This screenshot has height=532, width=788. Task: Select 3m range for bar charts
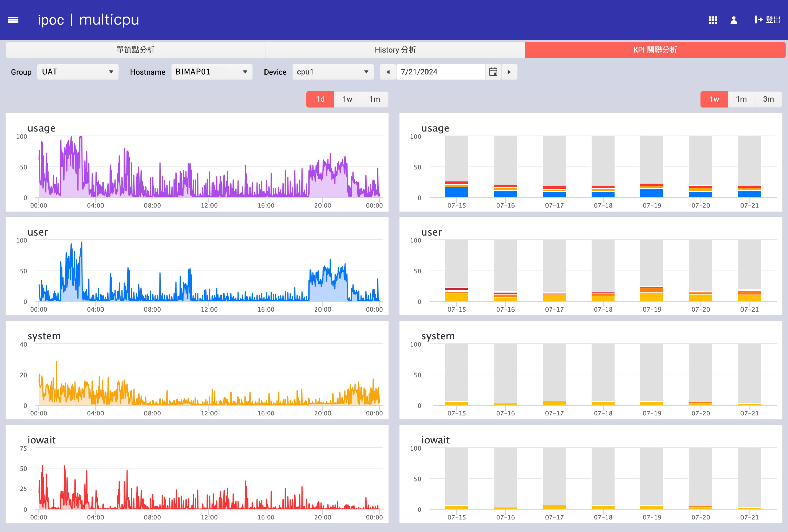click(769, 99)
